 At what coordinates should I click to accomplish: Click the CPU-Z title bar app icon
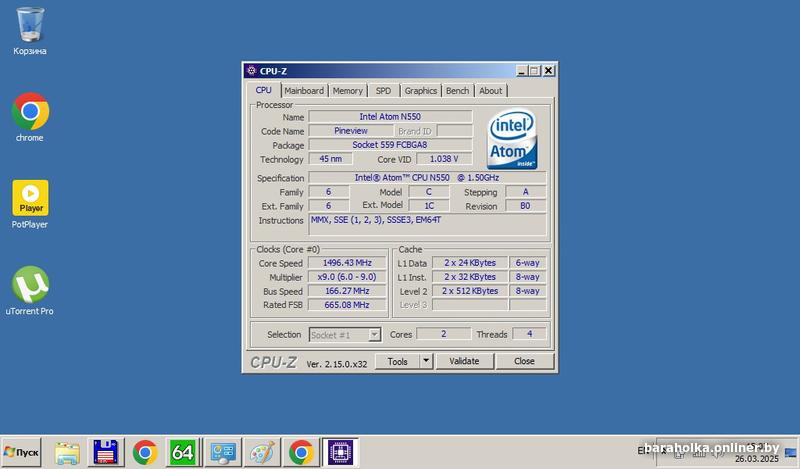point(251,70)
